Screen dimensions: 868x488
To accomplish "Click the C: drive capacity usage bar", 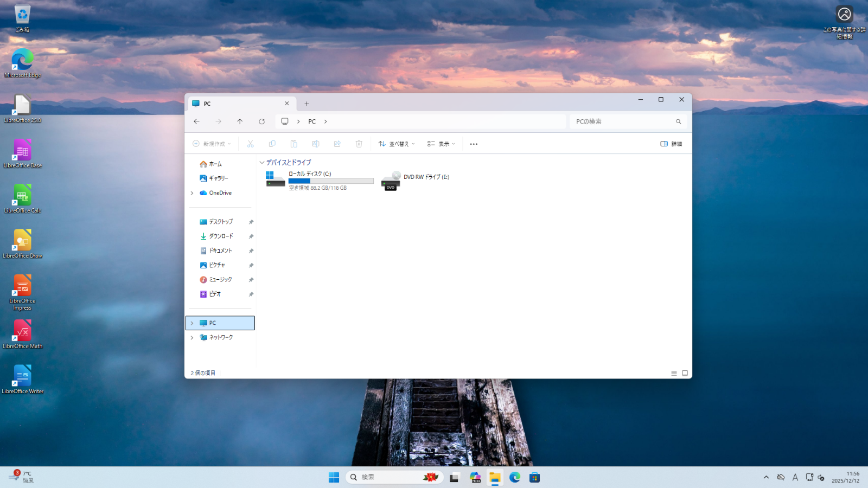I will point(331,181).
